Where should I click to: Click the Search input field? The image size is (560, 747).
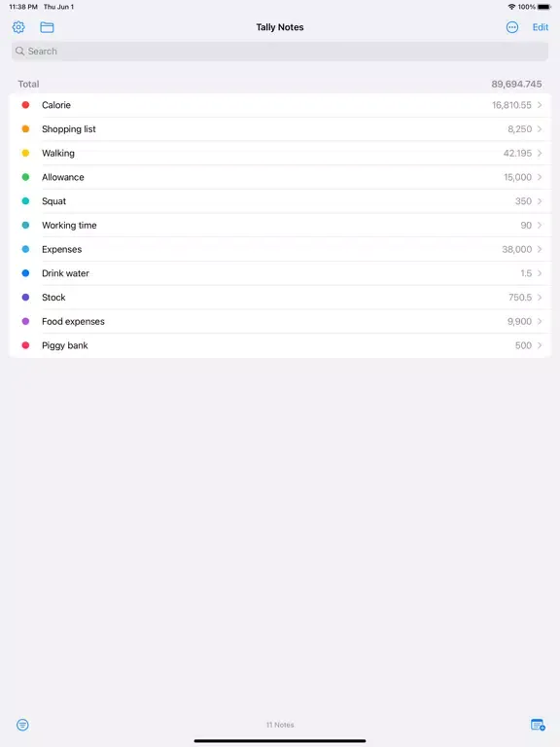click(x=280, y=51)
